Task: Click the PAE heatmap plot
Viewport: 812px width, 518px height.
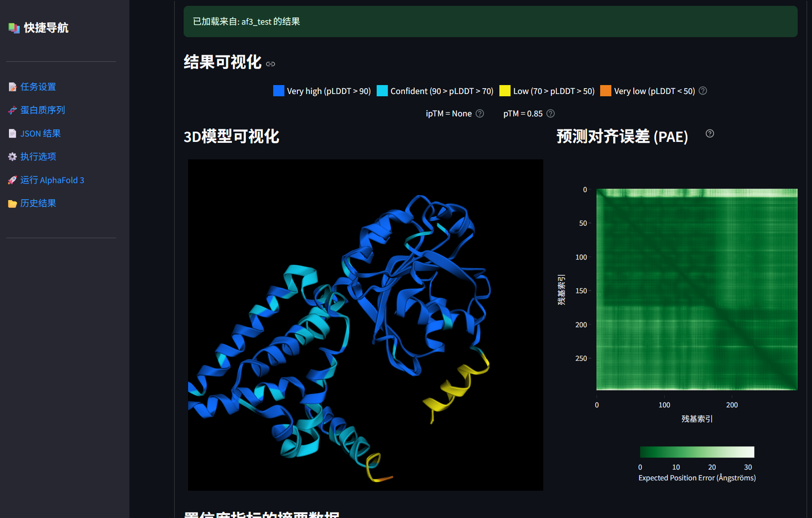Action: 696,289
